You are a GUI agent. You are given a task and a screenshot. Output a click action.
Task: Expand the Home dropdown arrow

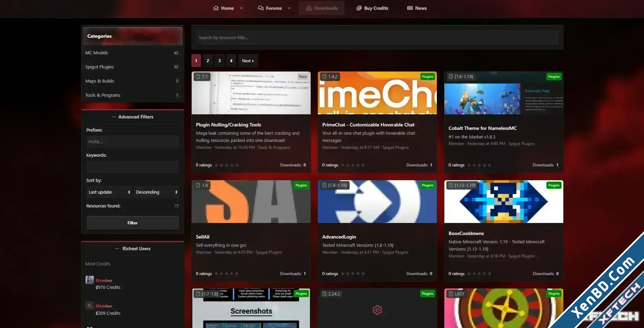coord(241,8)
